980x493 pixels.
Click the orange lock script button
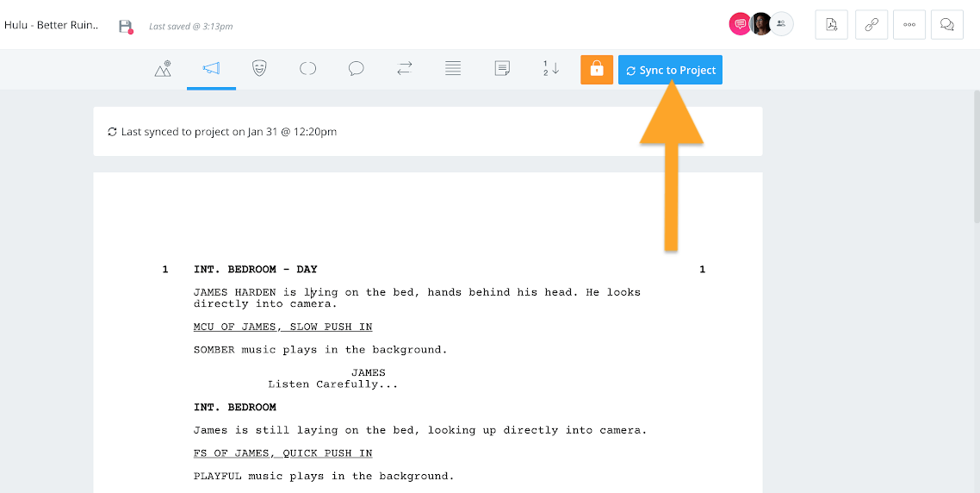pyautogui.click(x=597, y=70)
